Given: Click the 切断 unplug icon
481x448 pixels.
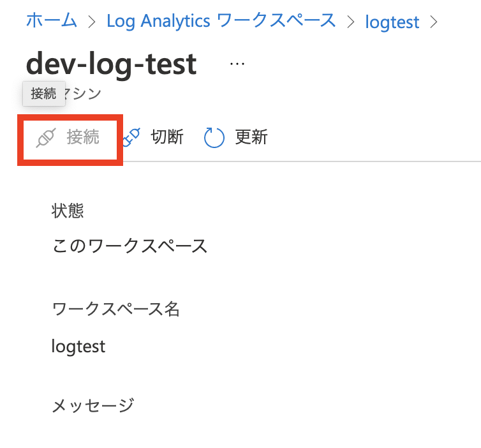Looking at the screenshot, I should coord(131,137).
